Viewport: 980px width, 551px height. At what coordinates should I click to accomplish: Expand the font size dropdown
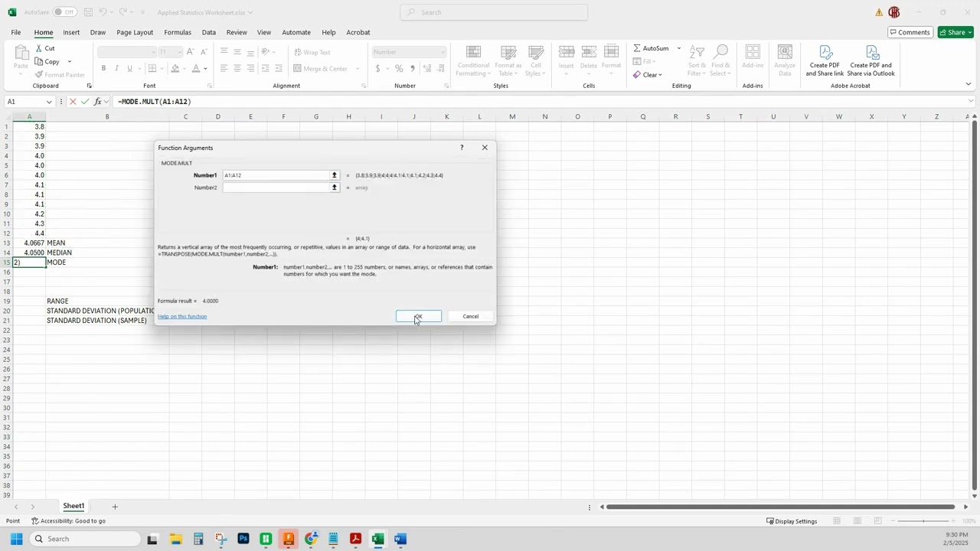(180, 52)
